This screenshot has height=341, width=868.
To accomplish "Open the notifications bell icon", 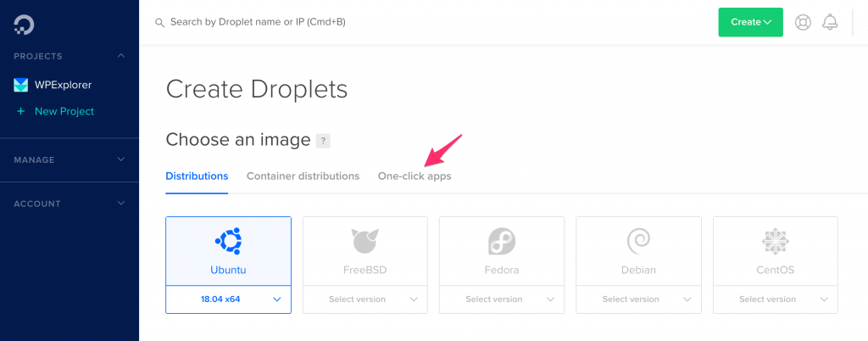I will coord(830,22).
